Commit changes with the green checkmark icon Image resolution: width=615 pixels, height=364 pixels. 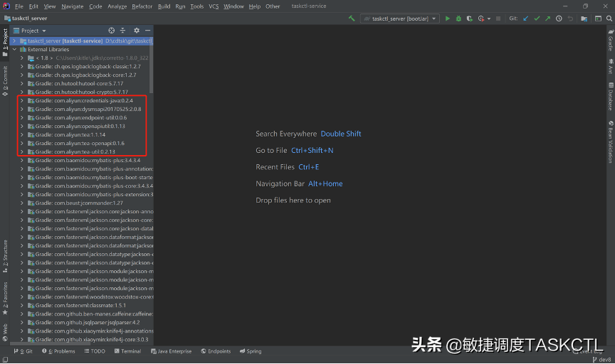click(537, 18)
